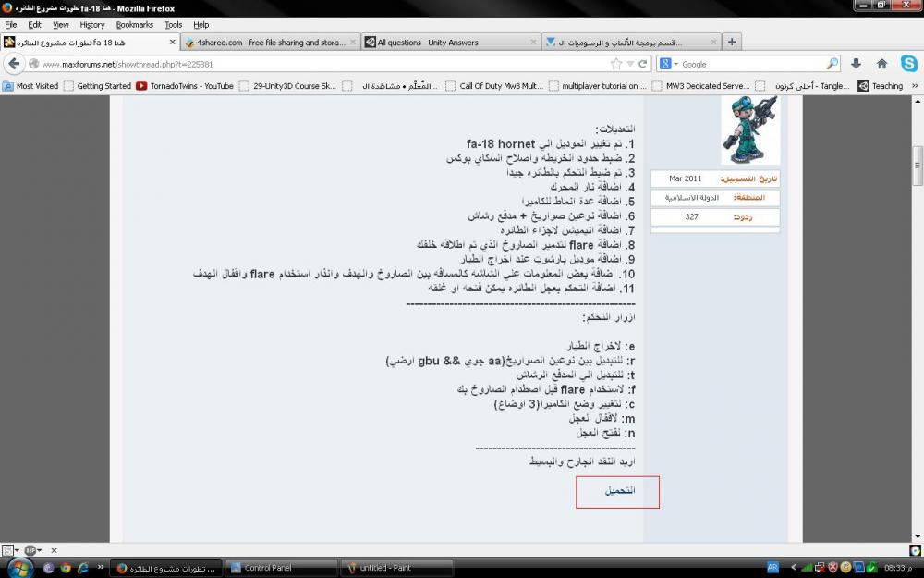This screenshot has height=578, width=924.
Task: Open Getting Started bookmark
Action: coord(97,85)
